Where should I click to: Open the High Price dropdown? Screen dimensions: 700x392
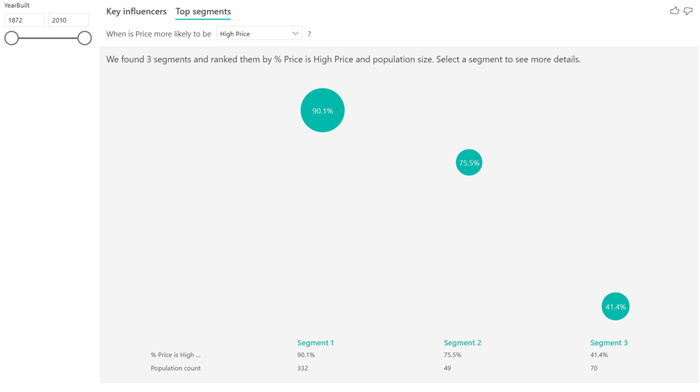(x=259, y=33)
